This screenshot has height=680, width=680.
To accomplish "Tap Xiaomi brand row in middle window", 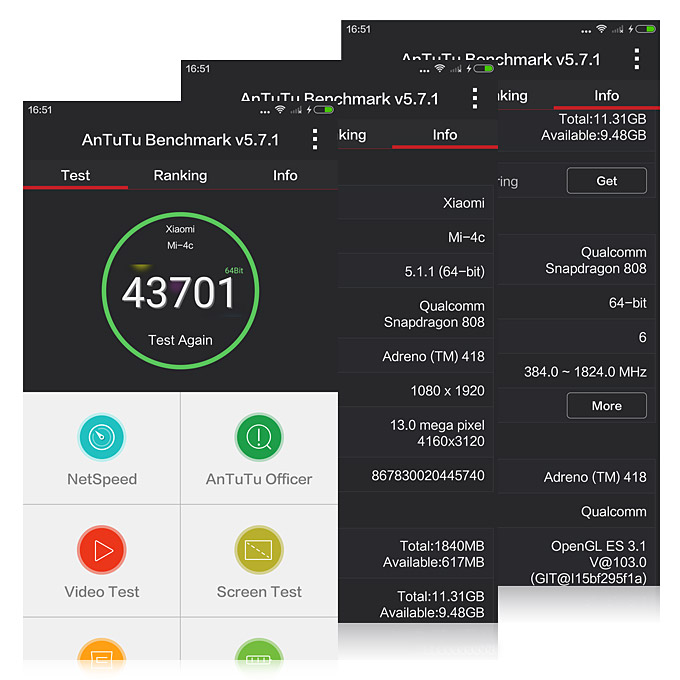I will (415, 203).
